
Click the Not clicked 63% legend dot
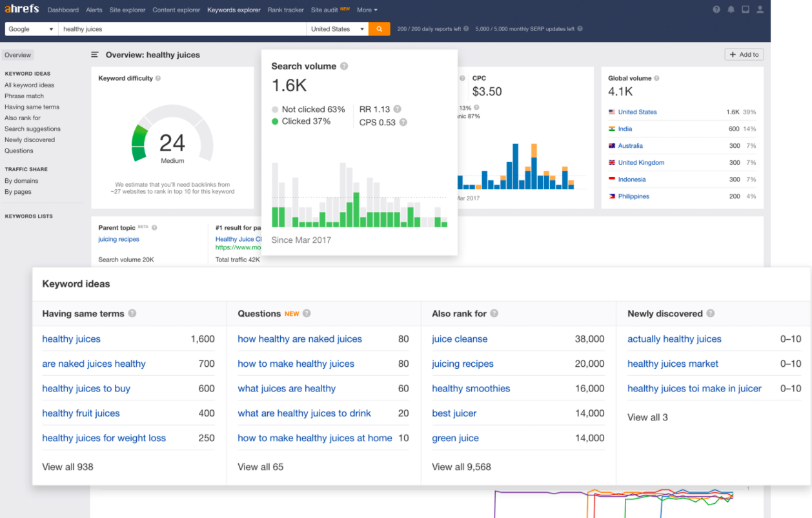276,109
